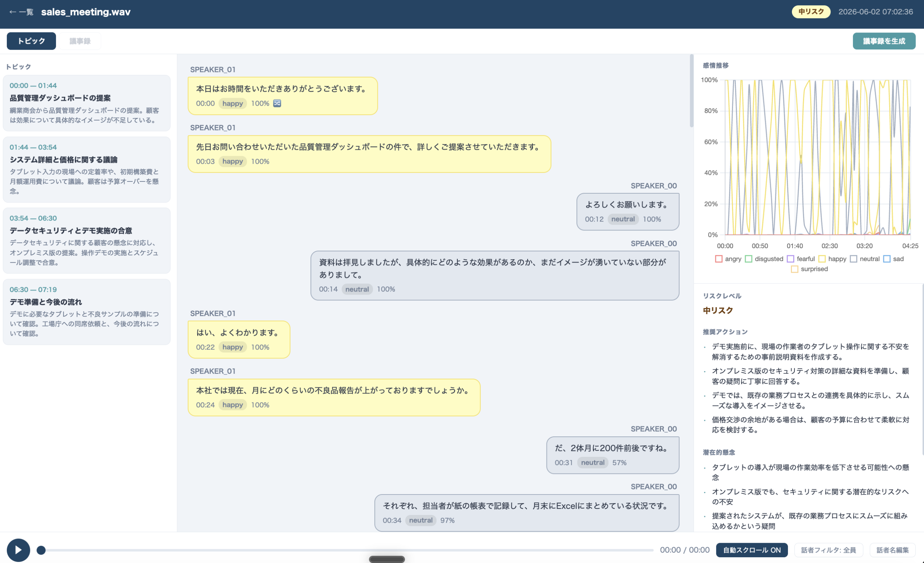Toggle the neutral series in the chart legend
Viewport: 924px width, 563px height.
coord(865,259)
